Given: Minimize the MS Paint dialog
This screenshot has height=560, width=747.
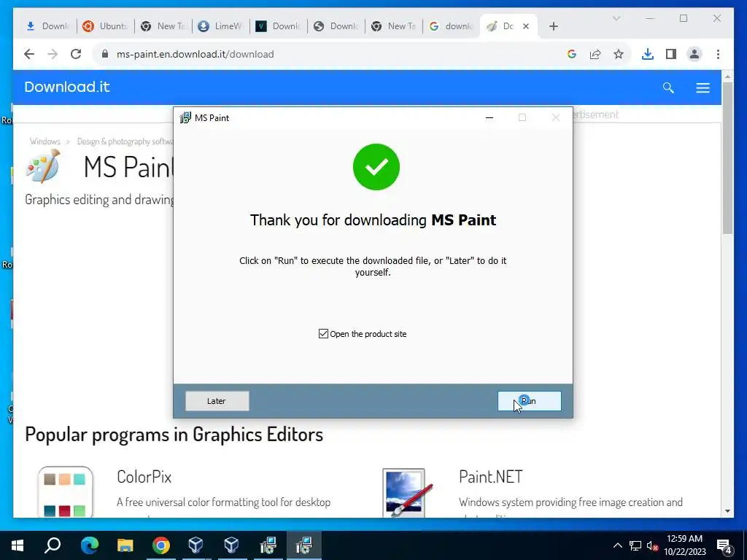Looking at the screenshot, I should [x=489, y=117].
